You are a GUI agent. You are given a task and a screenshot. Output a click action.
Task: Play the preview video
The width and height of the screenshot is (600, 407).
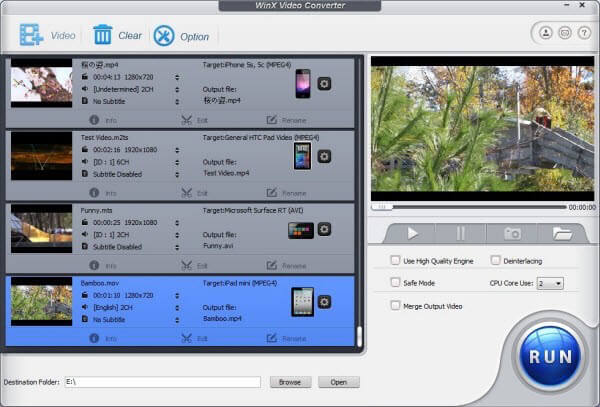[414, 233]
